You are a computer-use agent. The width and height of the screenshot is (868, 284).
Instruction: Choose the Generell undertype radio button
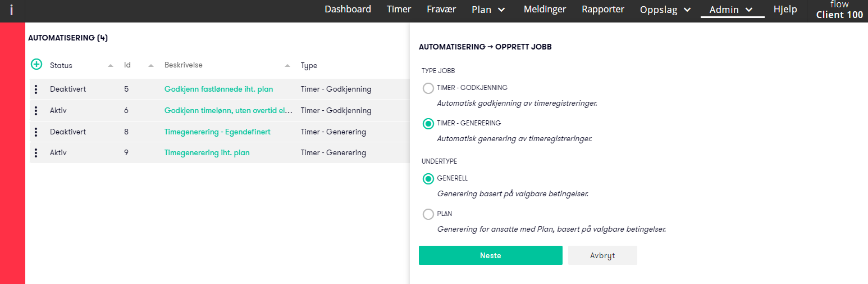(x=428, y=179)
